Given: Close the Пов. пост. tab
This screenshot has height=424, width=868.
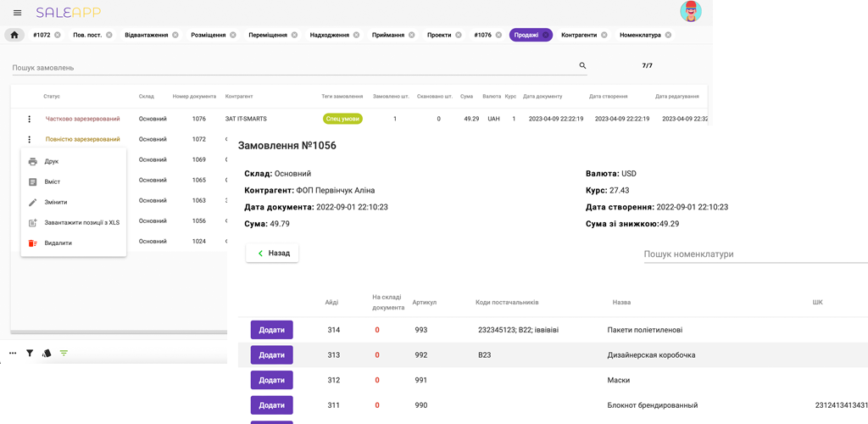Looking at the screenshot, I should click(109, 35).
